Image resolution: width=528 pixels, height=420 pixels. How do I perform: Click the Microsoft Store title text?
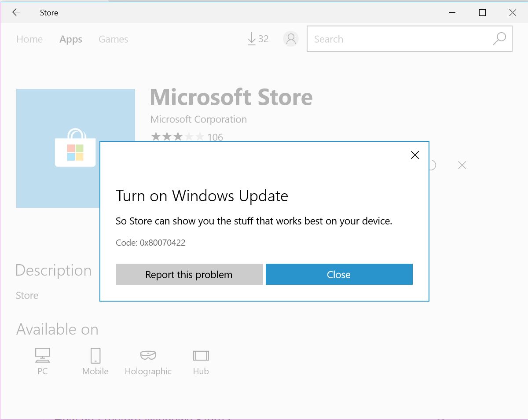[x=231, y=97]
